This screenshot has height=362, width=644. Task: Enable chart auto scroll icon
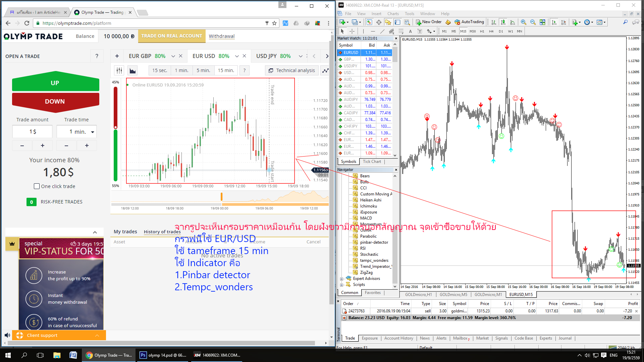(x=554, y=22)
